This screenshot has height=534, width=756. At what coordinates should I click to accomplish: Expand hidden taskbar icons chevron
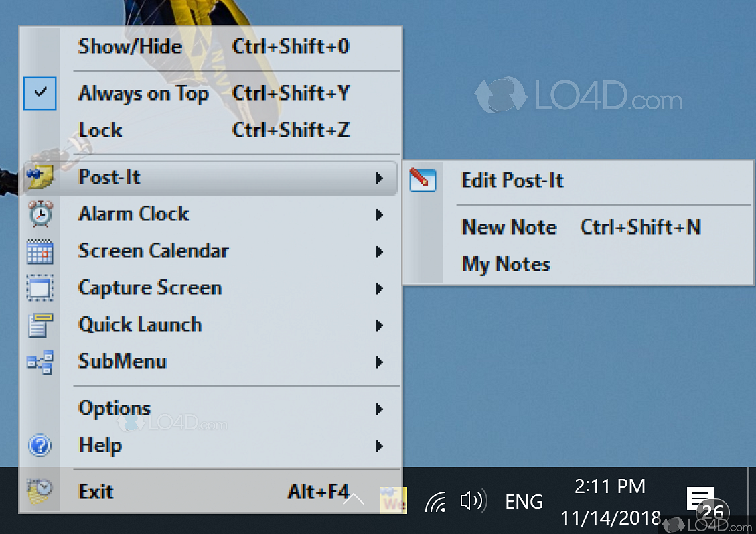tap(353, 499)
